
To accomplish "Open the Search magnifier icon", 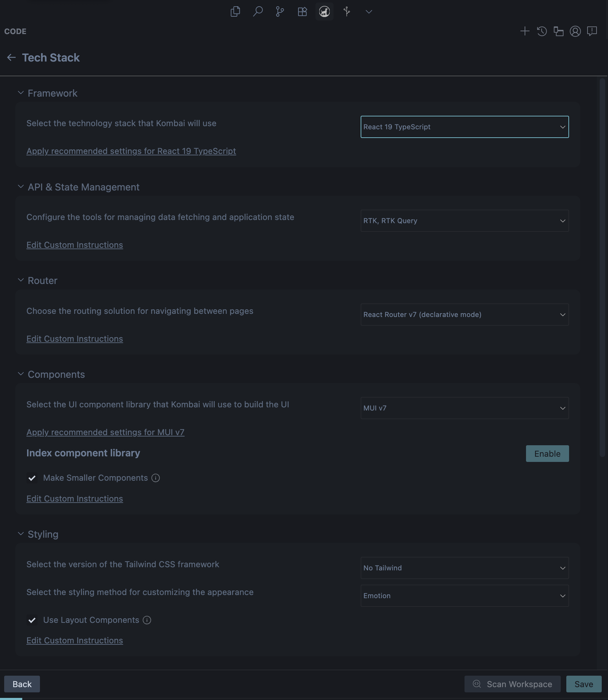I will (257, 11).
